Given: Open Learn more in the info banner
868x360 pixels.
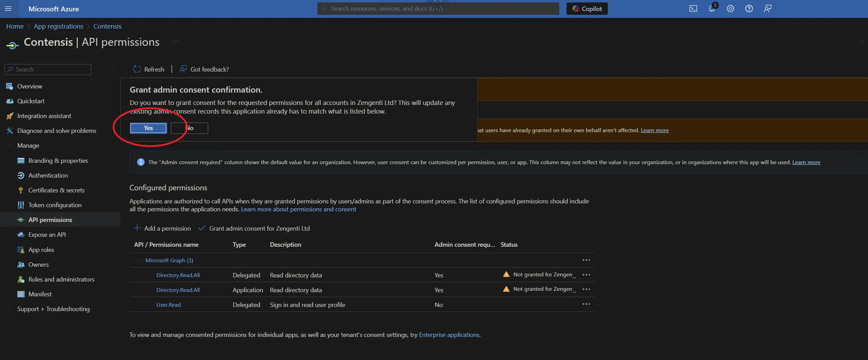Looking at the screenshot, I should [x=806, y=162].
